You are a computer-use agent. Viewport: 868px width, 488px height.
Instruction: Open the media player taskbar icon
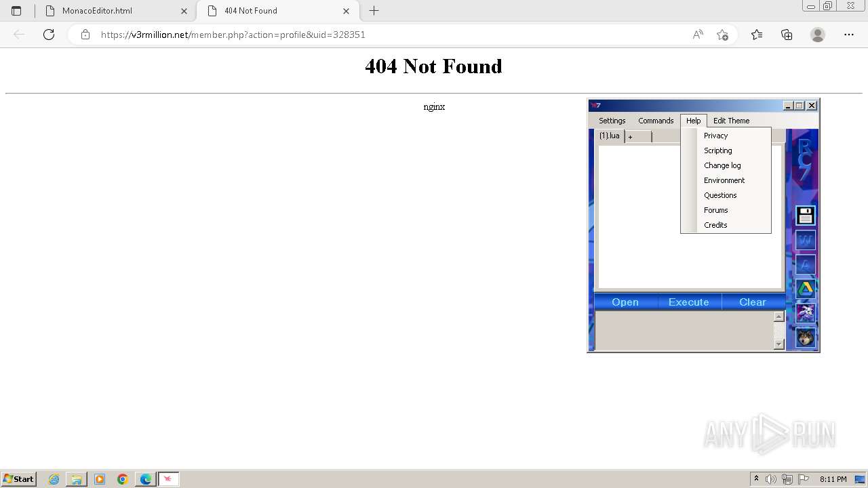[x=100, y=479]
